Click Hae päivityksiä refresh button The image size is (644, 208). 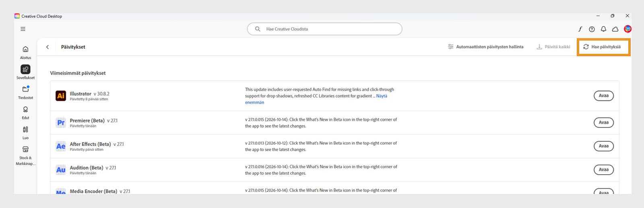(x=602, y=47)
